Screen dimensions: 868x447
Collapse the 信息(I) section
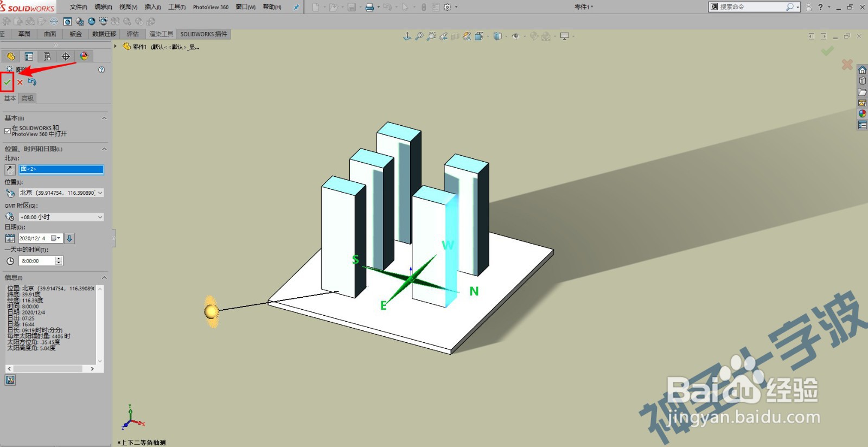(104, 277)
